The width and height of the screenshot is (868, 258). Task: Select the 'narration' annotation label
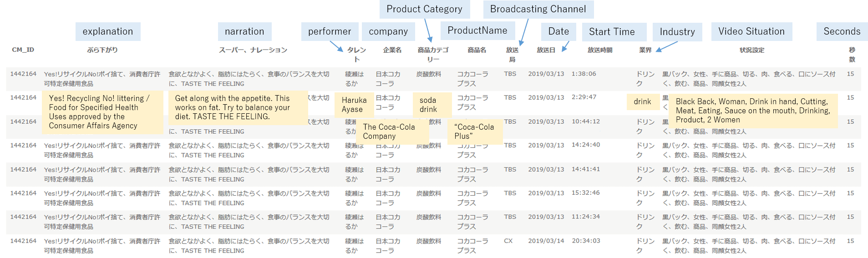[x=244, y=31]
